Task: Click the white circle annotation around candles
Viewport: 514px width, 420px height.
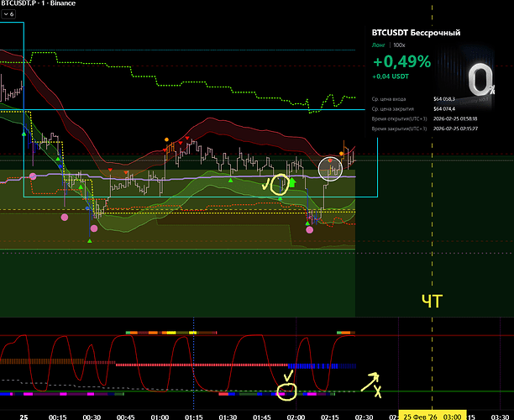Action: click(x=332, y=168)
